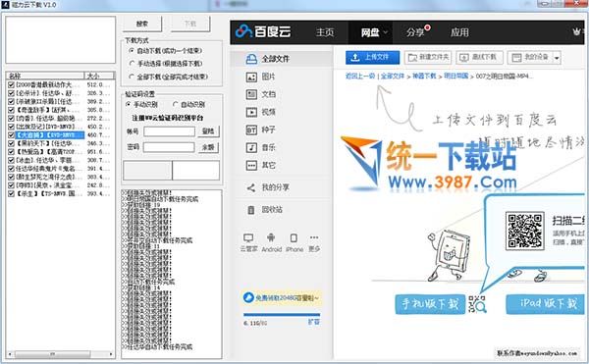Screen dimensions: 589x364
Task: Uncheck the 【奇逢敌手】 row checkbox
Action: 11,110
